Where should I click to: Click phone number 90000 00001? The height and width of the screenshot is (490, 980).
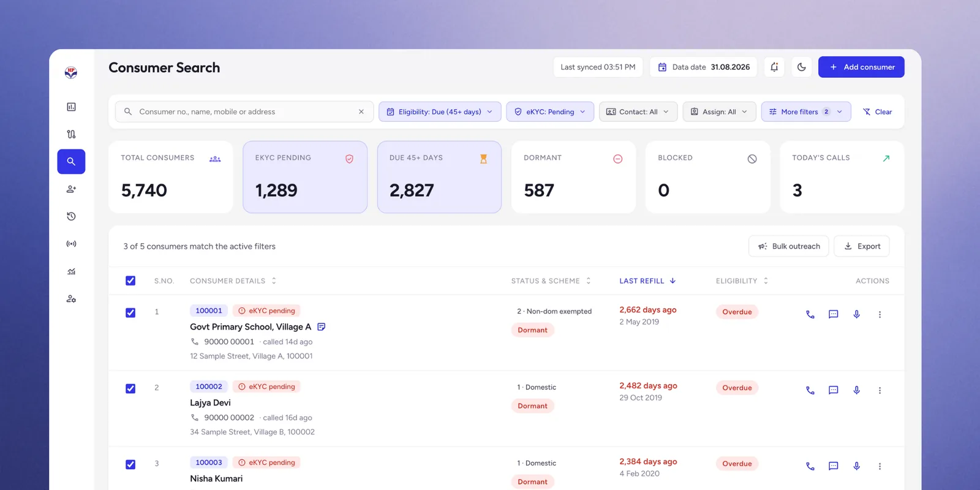(229, 342)
